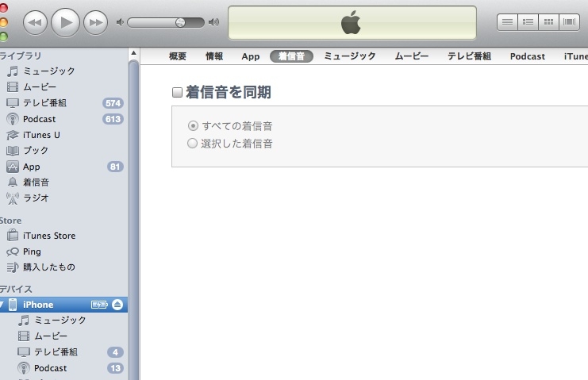Viewport: 588px width, 380px height.
Task: Open App in the library sidebar
Action: point(63,167)
